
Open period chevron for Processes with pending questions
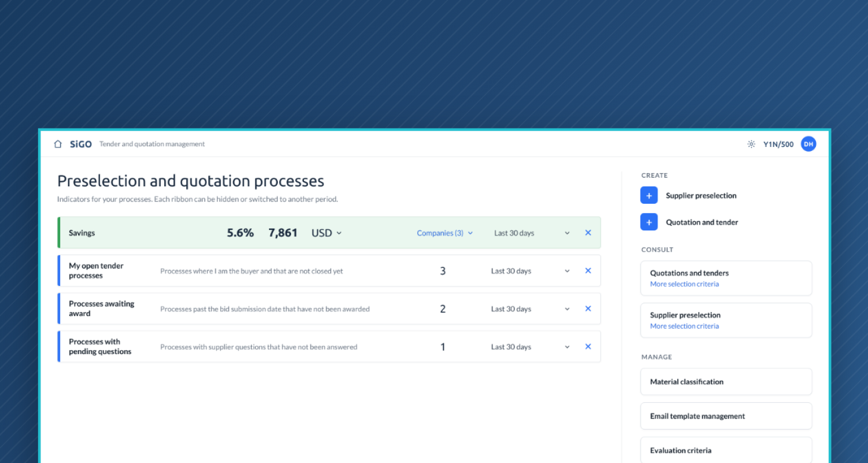pos(567,347)
